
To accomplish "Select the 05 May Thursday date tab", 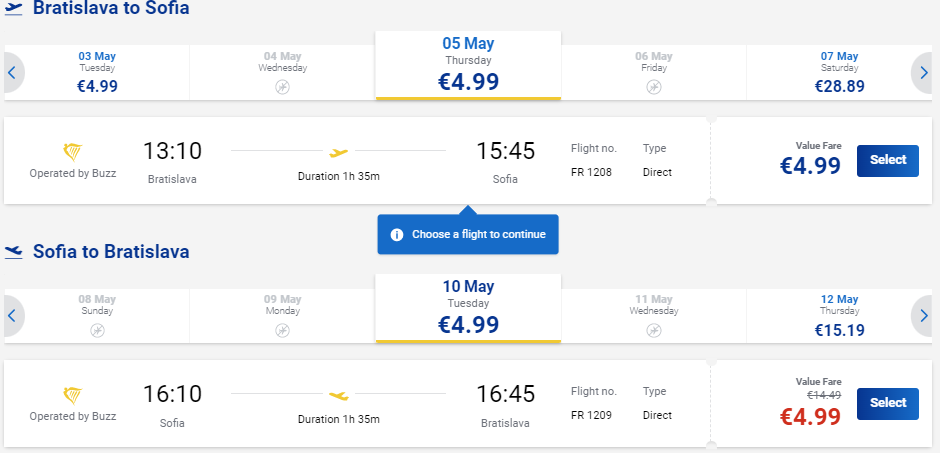I will click(468, 65).
